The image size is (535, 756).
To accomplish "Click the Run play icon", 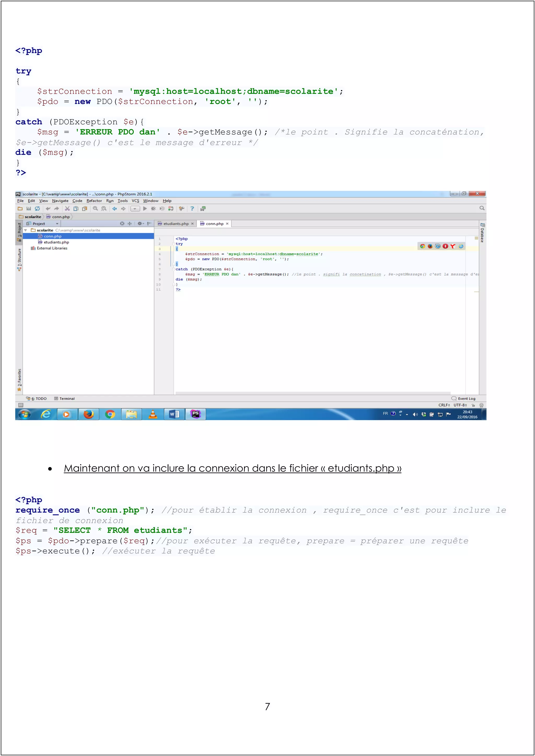I will (145, 208).
